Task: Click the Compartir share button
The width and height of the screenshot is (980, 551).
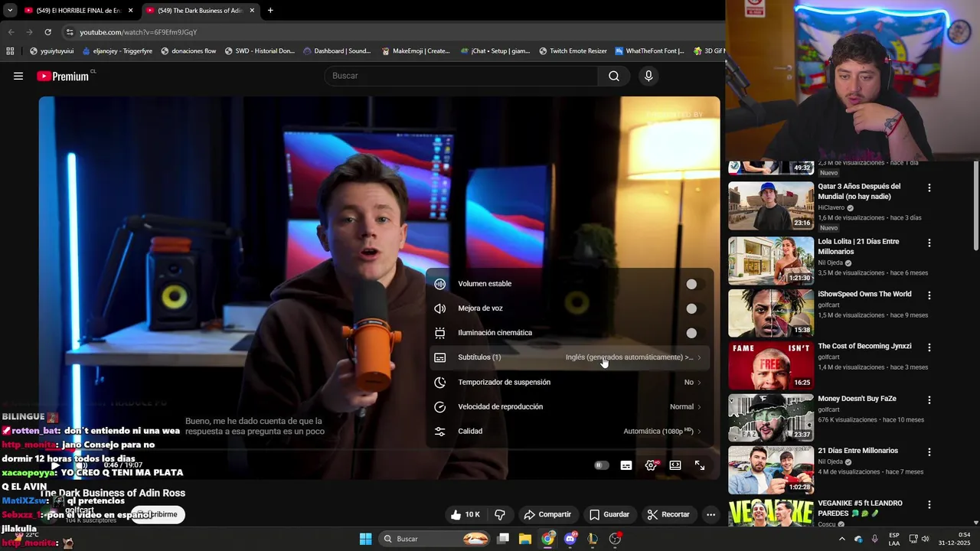Action: 547,514
